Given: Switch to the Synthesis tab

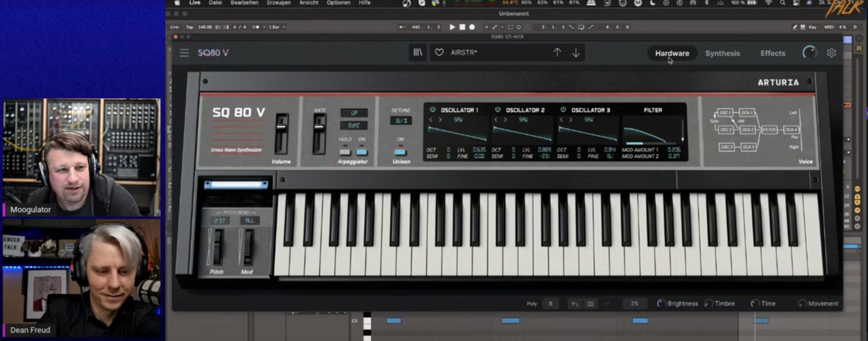Looking at the screenshot, I should pos(722,53).
